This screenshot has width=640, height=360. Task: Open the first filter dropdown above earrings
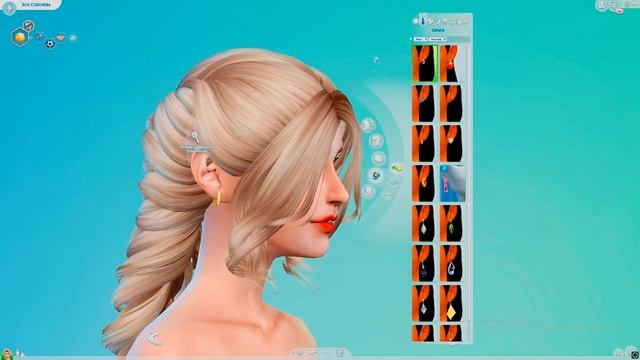(420, 39)
